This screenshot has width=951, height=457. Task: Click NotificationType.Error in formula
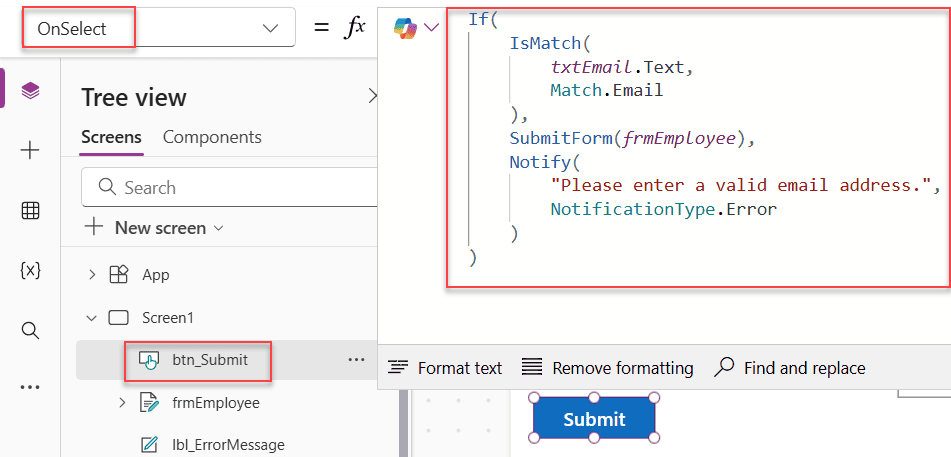click(664, 209)
